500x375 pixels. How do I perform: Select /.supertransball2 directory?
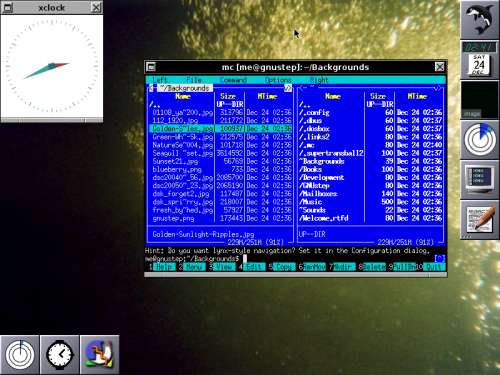click(370, 153)
